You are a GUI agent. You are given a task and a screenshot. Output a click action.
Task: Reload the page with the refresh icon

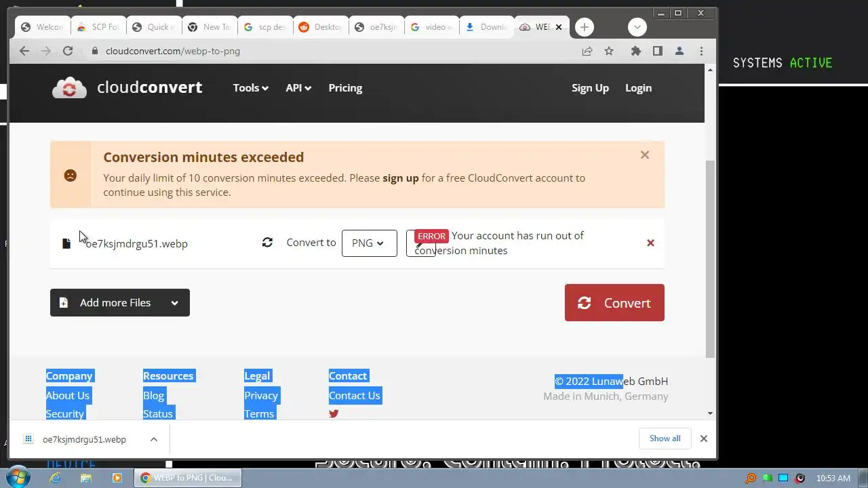tap(68, 51)
